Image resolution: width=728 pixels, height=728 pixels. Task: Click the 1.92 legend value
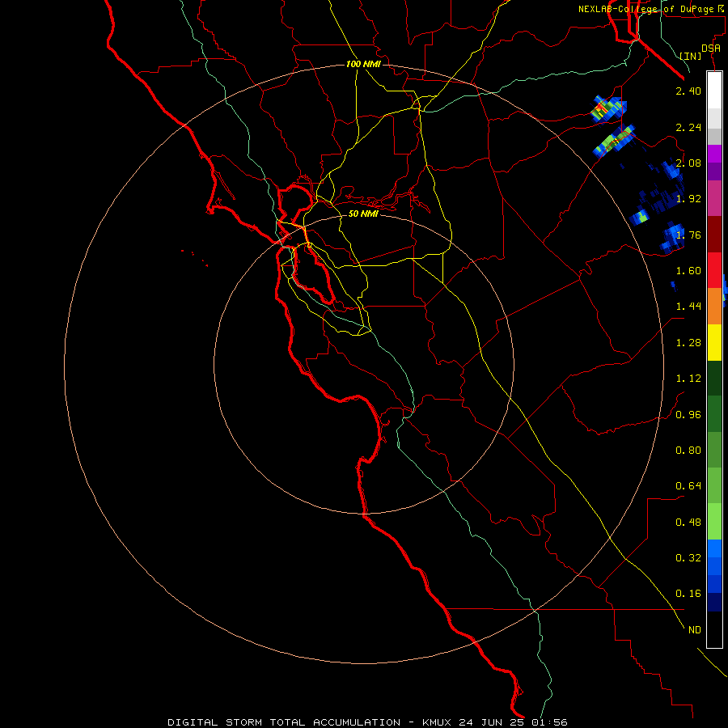[688, 199]
